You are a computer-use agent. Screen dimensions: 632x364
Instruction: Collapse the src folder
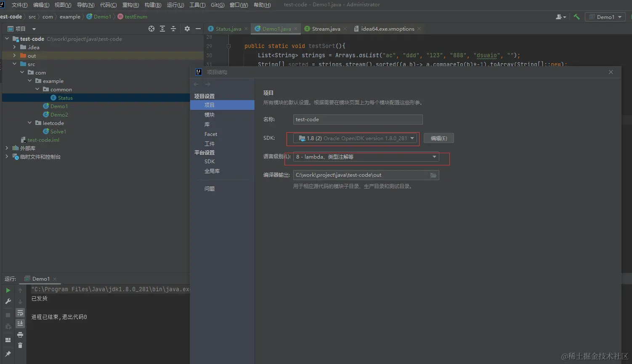point(15,64)
